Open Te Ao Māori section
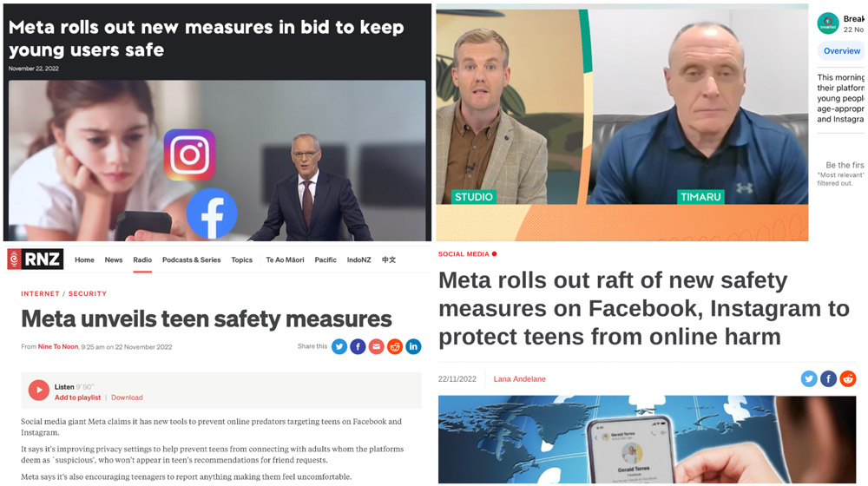The image size is (868, 486). (285, 259)
